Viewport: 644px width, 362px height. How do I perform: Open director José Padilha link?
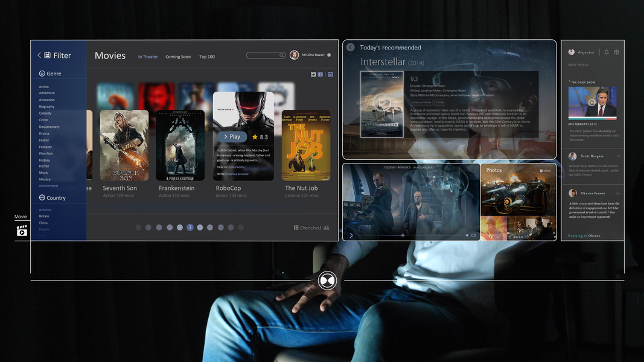(x=237, y=167)
